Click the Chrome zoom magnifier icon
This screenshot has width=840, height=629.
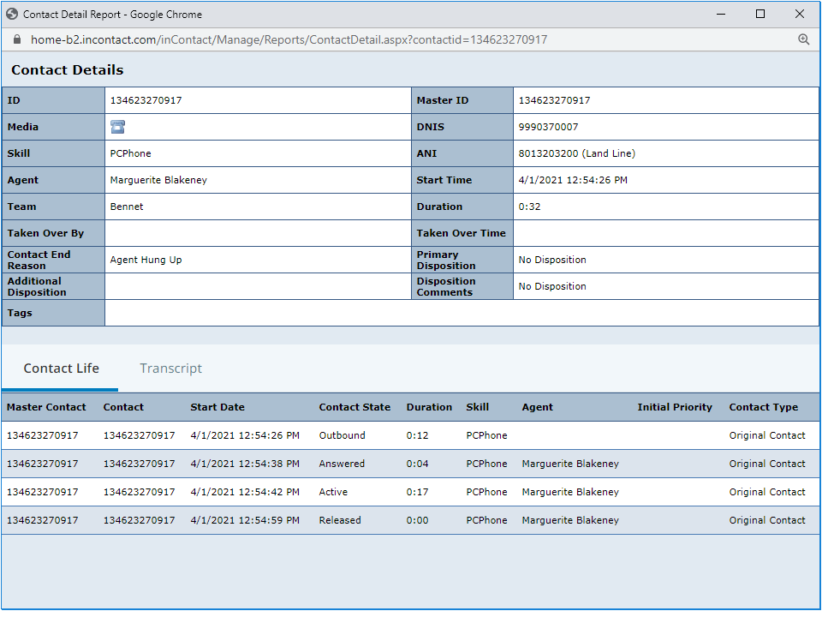[803, 39]
